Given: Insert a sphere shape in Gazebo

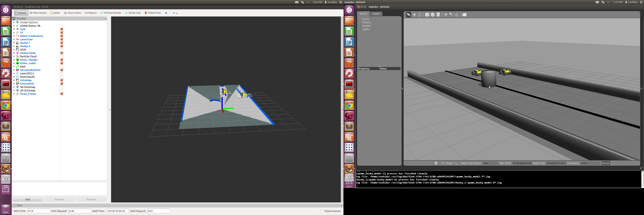Looking at the screenshot, I should point(433,15).
